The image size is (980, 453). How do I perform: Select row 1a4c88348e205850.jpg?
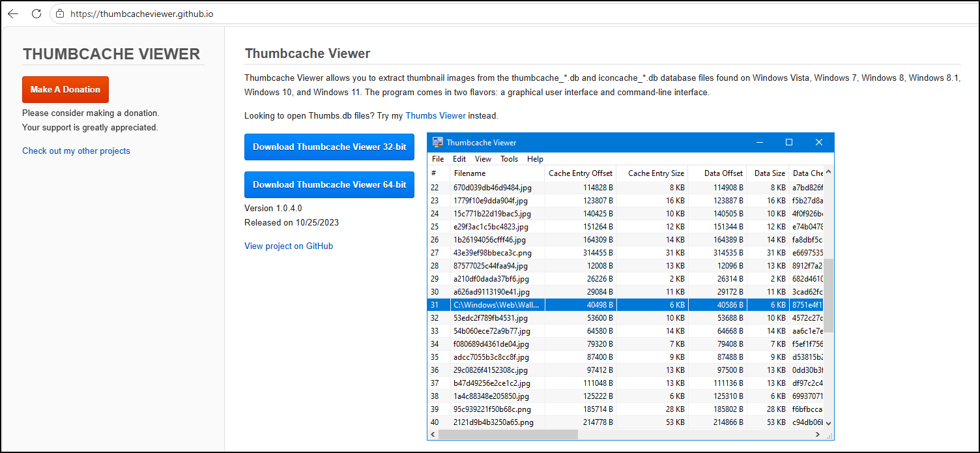626,396
